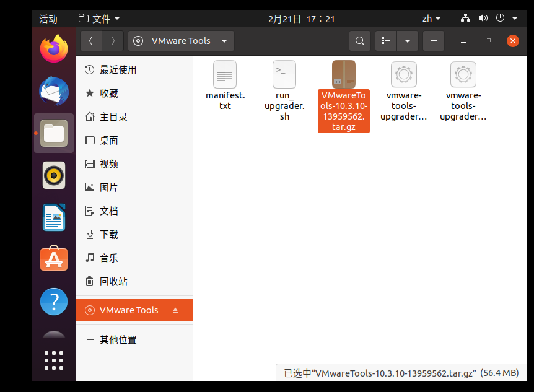The width and height of the screenshot is (534, 392).
Task: Open the 文件 application menu
Action: click(x=100, y=19)
